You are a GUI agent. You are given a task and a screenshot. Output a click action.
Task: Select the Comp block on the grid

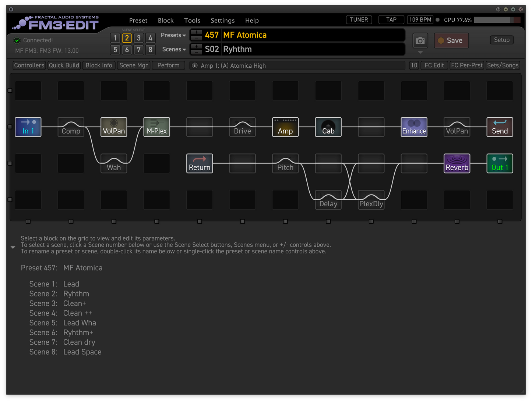[x=71, y=127]
